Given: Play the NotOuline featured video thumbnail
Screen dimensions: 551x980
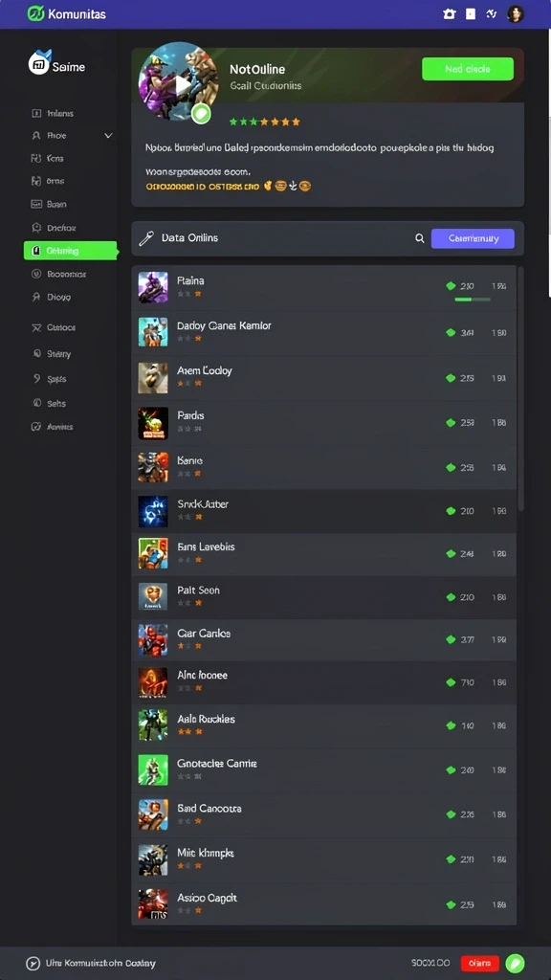Looking at the screenshot, I should coord(178,82).
